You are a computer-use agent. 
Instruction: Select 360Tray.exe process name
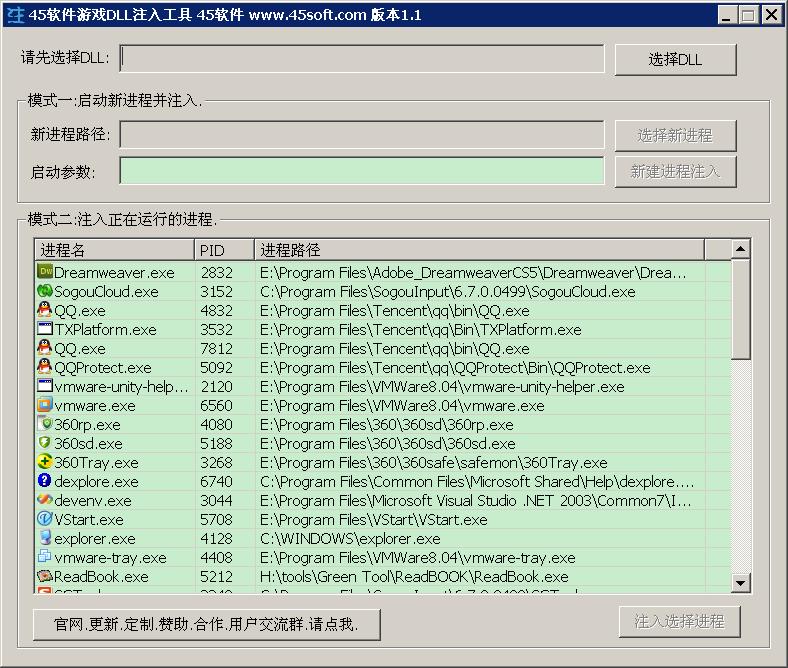96,463
